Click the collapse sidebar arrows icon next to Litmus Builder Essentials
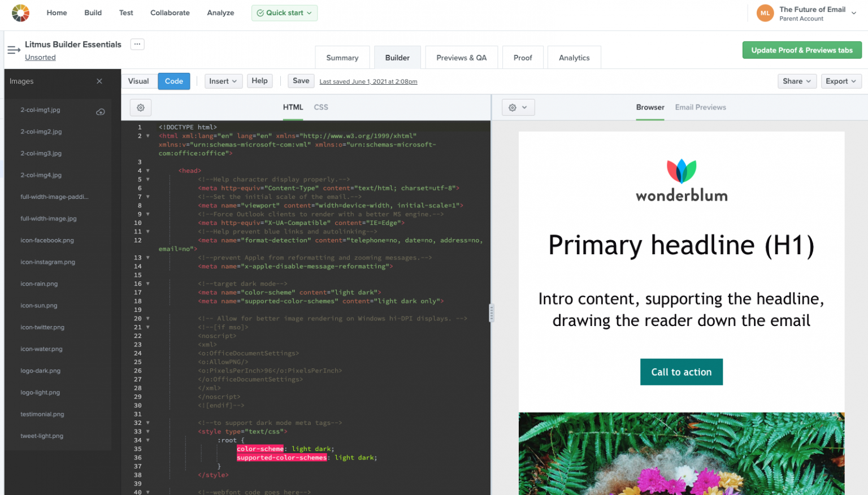The width and height of the screenshot is (868, 495). pos(14,50)
